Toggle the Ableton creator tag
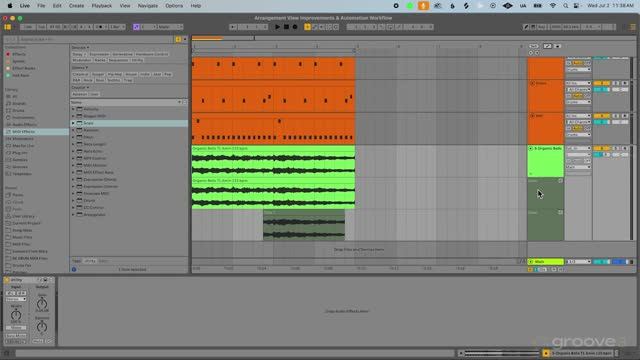The width and height of the screenshot is (640, 360). tap(79, 94)
